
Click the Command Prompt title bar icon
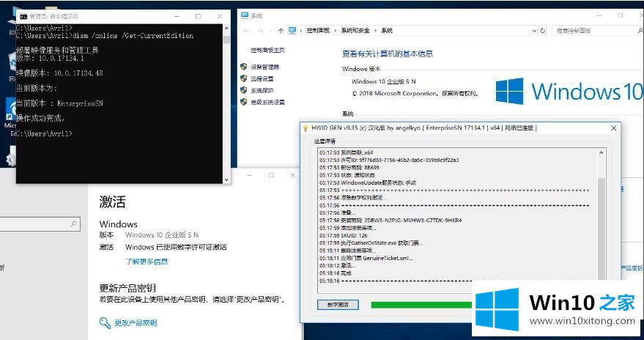click(24, 16)
